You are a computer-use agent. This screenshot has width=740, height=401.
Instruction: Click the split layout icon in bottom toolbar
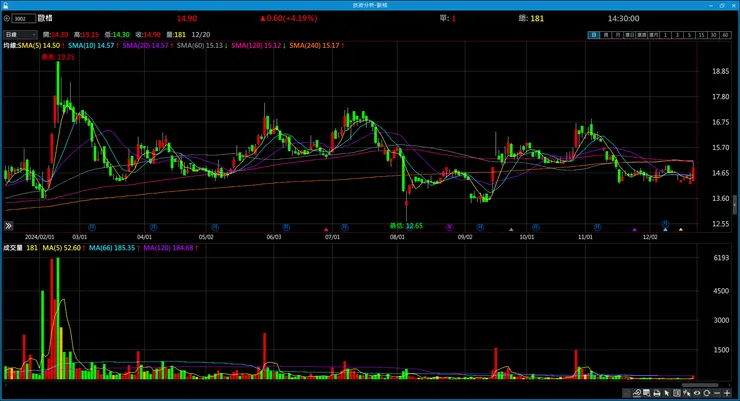677,393
